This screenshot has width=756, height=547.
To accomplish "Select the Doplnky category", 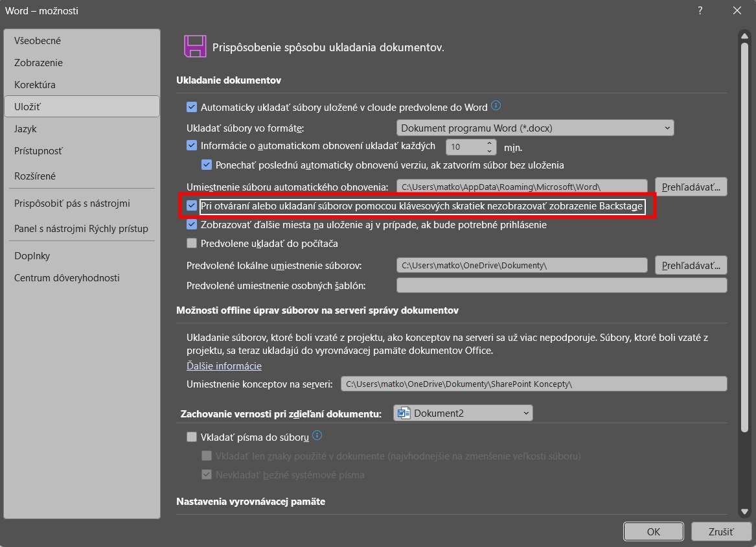I will click(82, 256).
